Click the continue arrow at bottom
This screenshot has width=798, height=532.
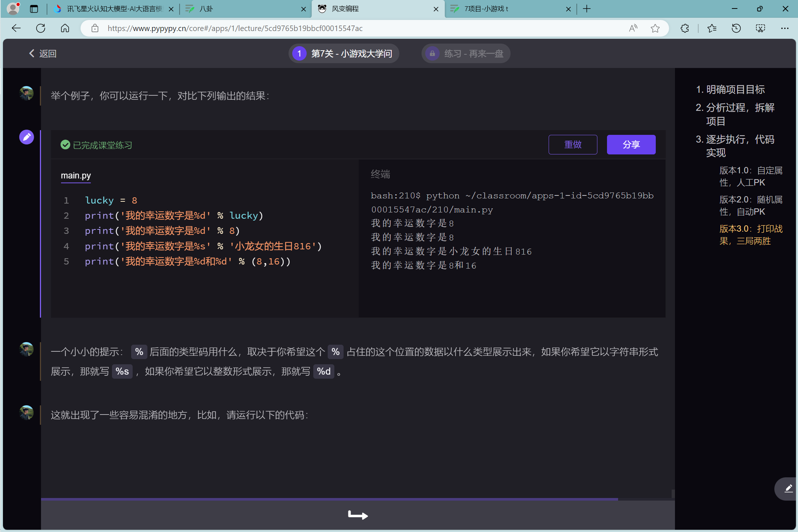click(358, 515)
